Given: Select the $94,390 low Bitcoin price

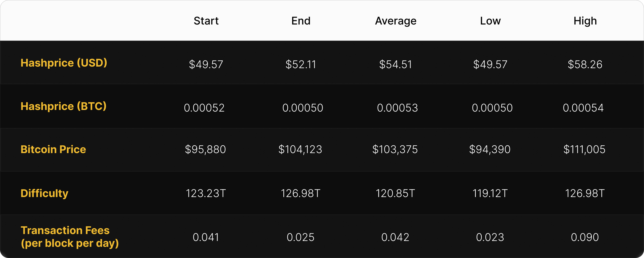Looking at the screenshot, I should pos(490,149).
